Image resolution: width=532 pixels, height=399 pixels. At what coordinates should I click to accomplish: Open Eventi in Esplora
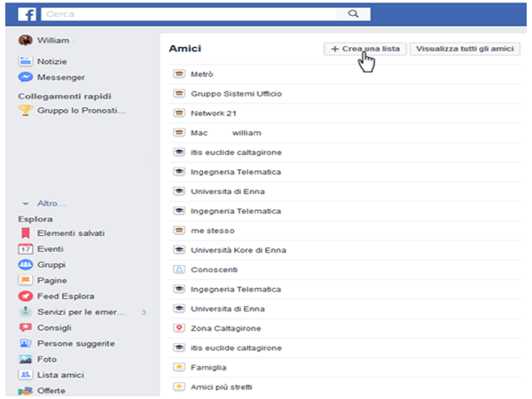[x=51, y=249]
